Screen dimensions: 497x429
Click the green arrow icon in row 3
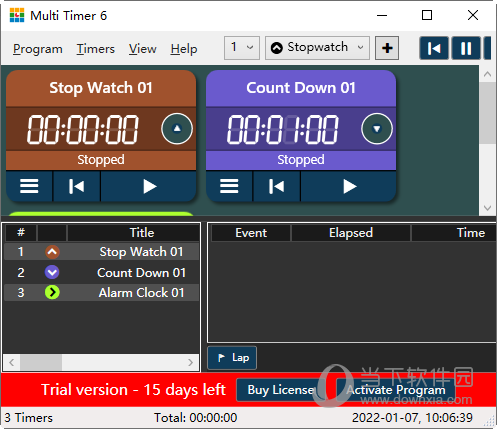tap(52, 292)
